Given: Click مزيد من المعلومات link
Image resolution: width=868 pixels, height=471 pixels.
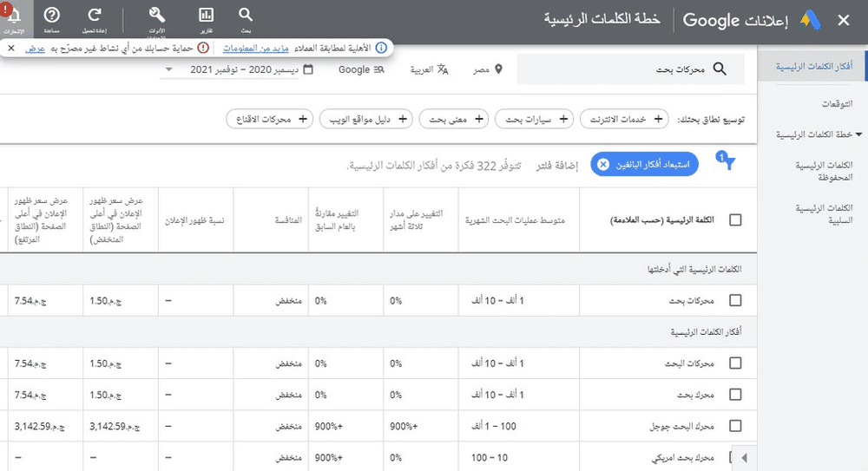Looking at the screenshot, I should [256, 49].
